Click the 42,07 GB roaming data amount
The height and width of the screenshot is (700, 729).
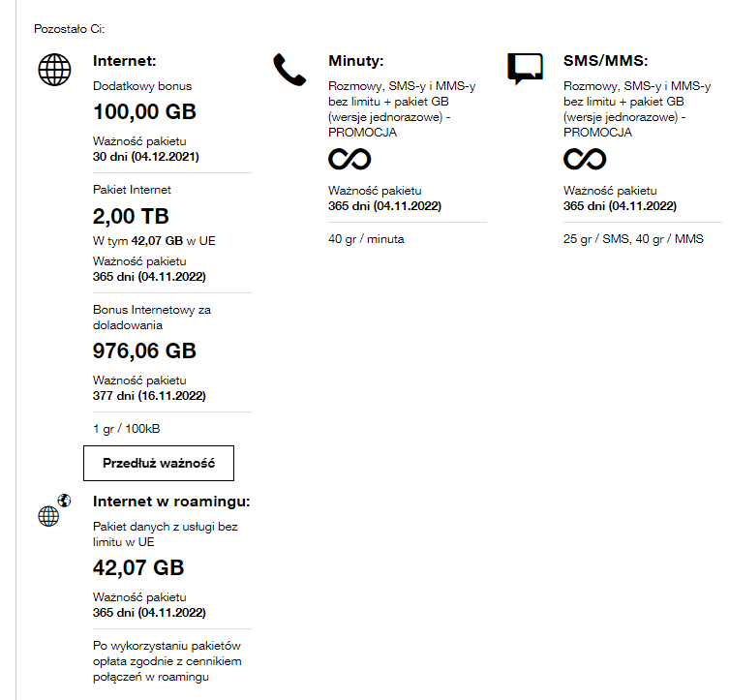click(137, 567)
